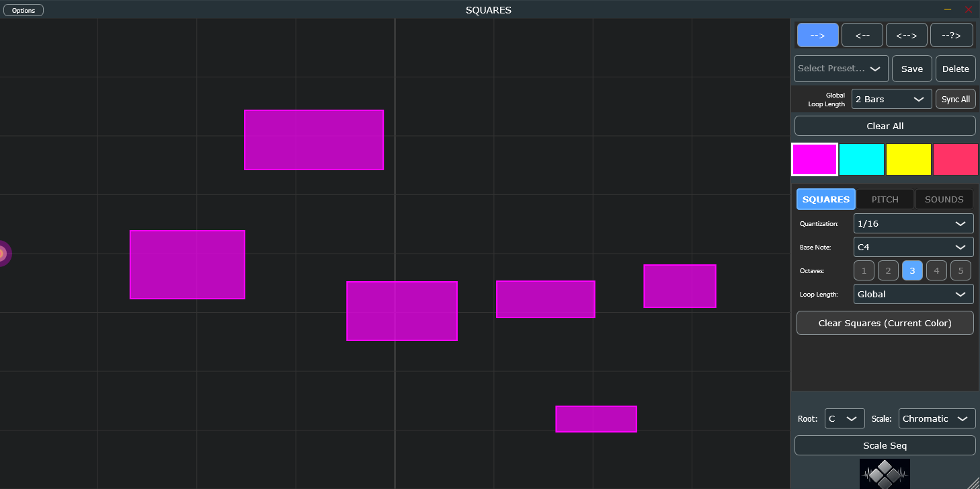Open the Scale dropdown showing Chromatic
Screen dimensions: 980x489
pyautogui.click(x=937, y=418)
